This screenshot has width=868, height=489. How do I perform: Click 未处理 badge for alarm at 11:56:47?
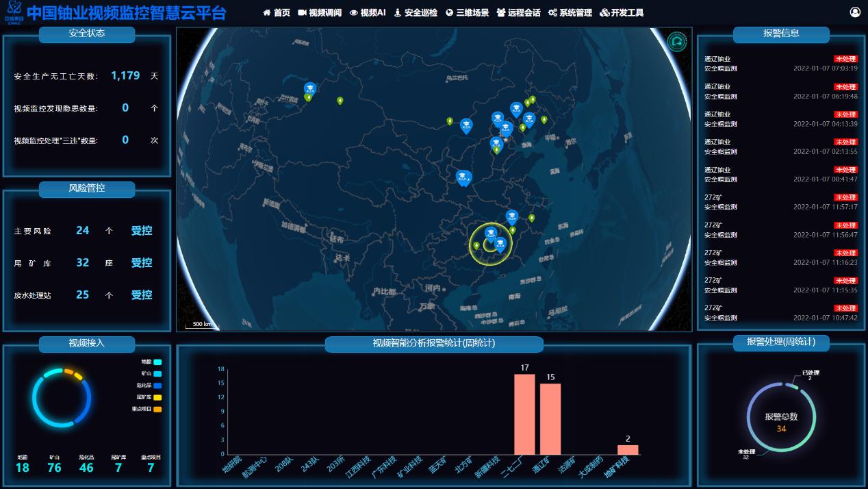pyautogui.click(x=845, y=225)
